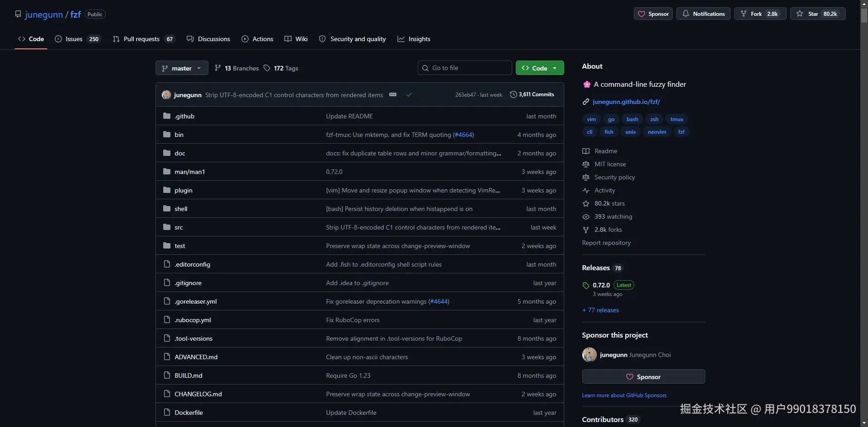Click the Sponsor button under Sponsor this project
Viewport: 868px width, 427px height.
(643, 376)
